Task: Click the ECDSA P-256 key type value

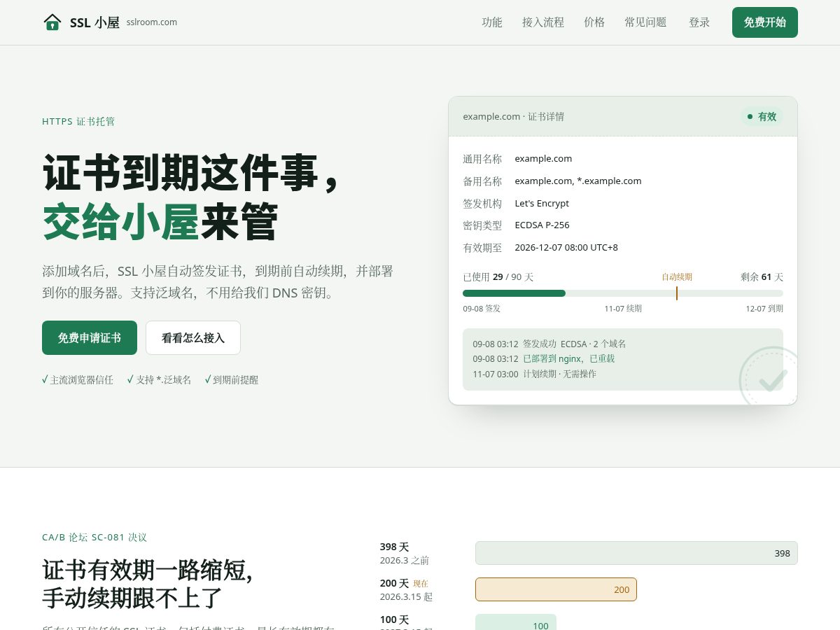Action: tap(542, 225)
